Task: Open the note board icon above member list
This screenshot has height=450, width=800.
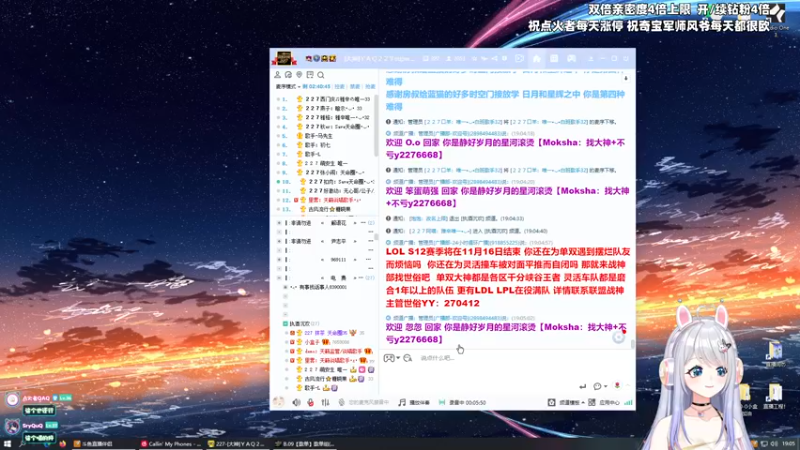Action: 310,75
